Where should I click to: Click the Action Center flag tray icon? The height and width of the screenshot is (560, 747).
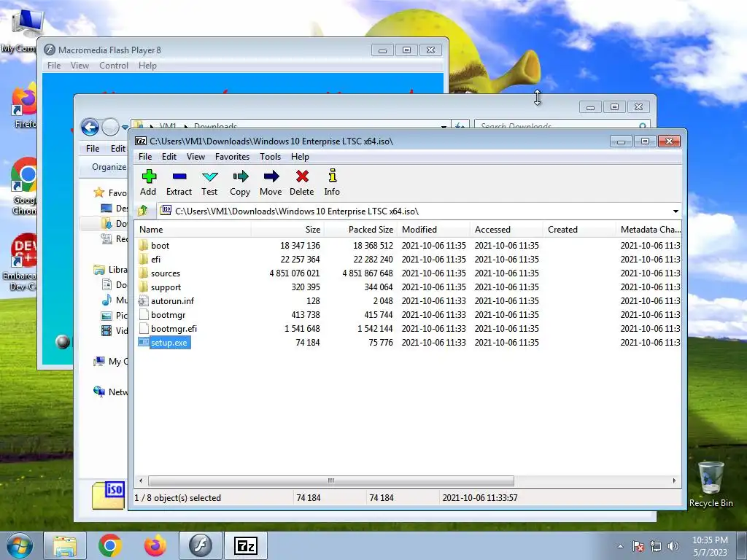tap(638, 546)
